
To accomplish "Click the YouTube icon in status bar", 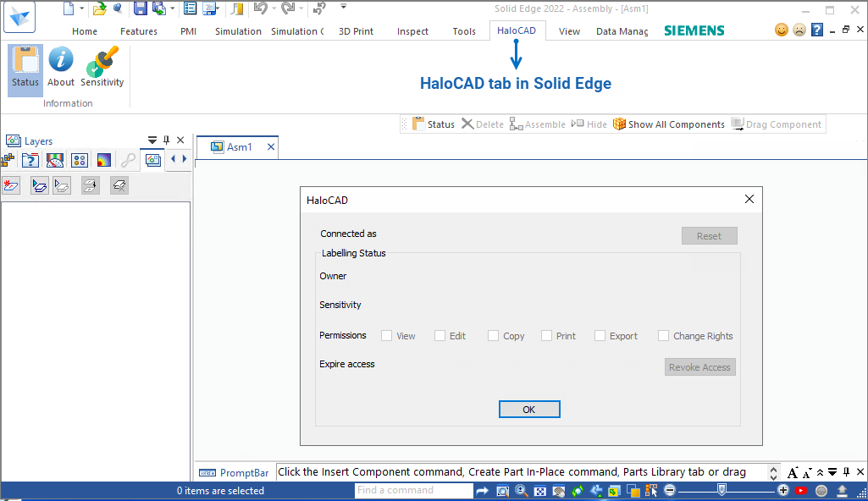I will point(801,491).
